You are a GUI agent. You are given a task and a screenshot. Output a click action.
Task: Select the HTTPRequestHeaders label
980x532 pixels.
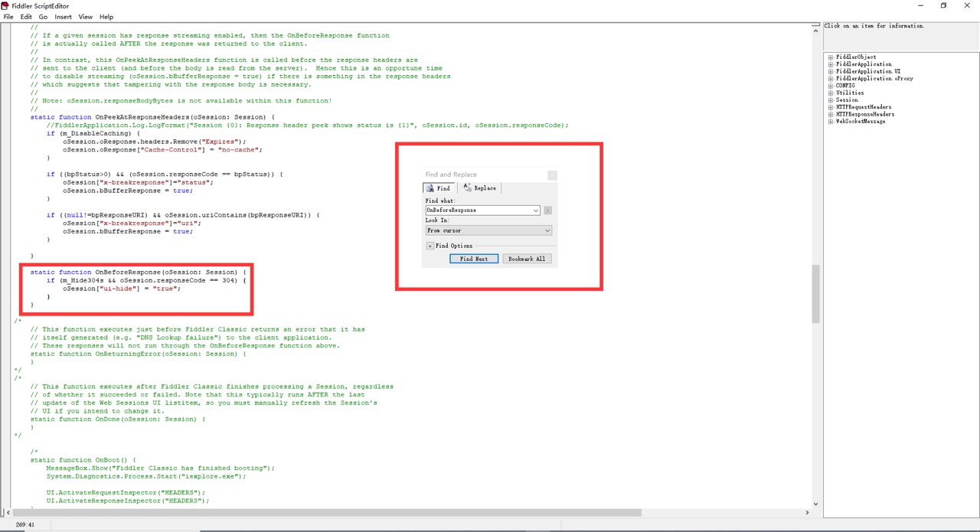864,107
